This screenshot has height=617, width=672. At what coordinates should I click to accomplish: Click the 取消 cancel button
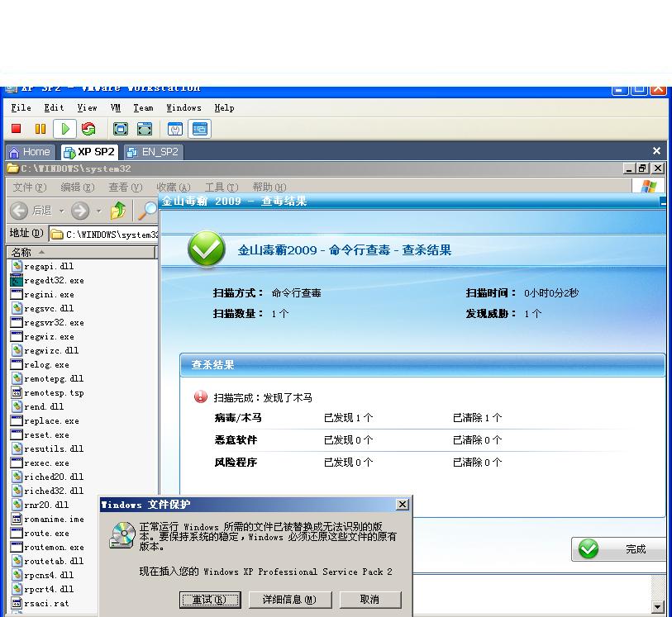370,600
